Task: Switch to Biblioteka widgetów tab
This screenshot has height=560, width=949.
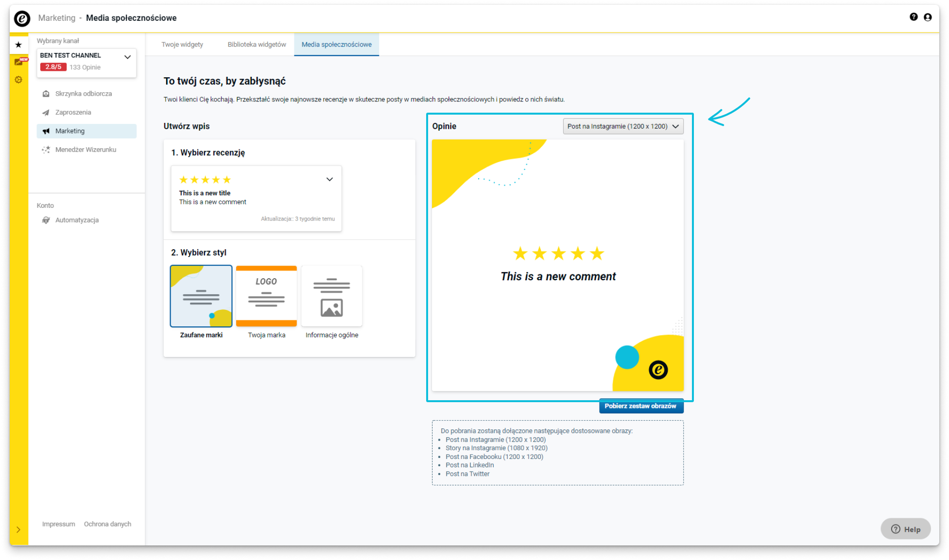Action: click(x=257, y=45)
